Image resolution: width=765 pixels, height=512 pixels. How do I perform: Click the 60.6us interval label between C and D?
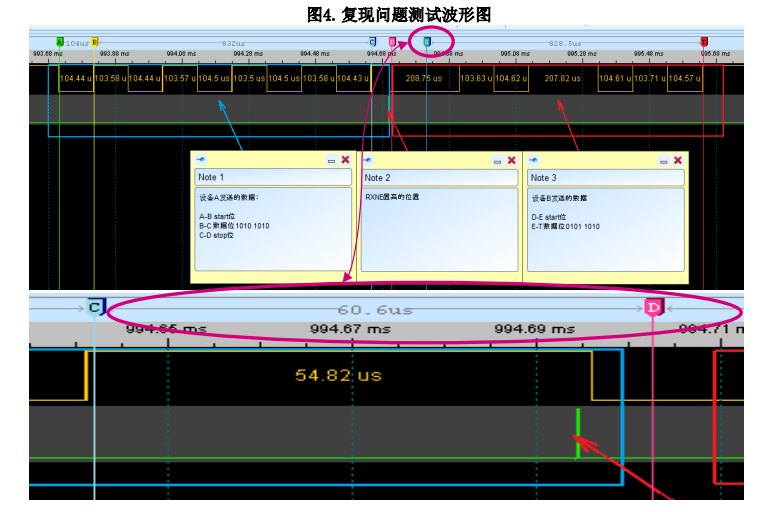pos(375,309)
